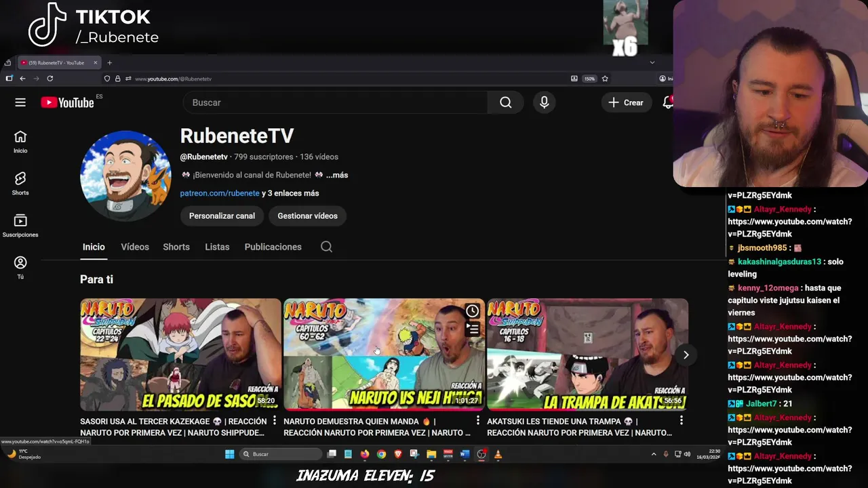The height and width of the screenshot is (488, 868).
Task: Switch to the Listas tab
Action: pyautogui.click(x=217, y=247)
